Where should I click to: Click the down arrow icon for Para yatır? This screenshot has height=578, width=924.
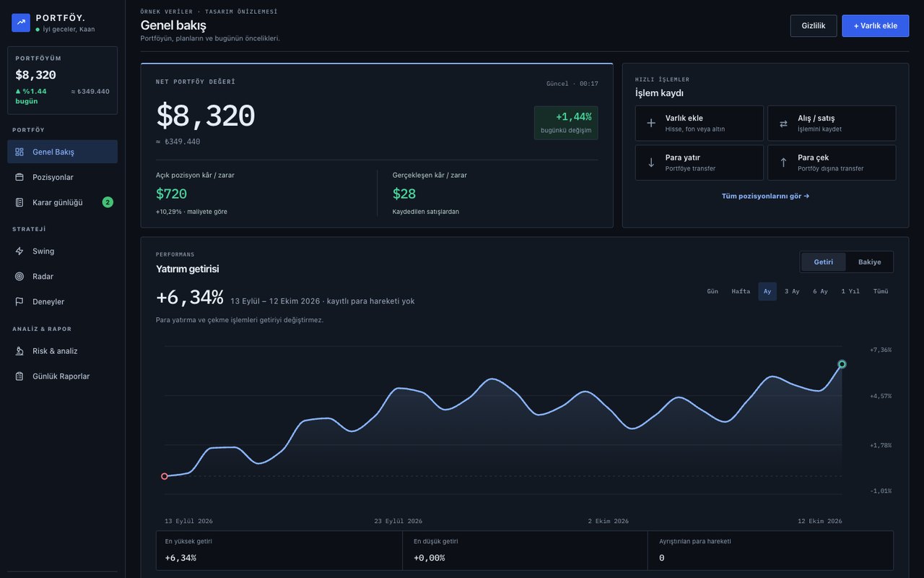[651, 163]
